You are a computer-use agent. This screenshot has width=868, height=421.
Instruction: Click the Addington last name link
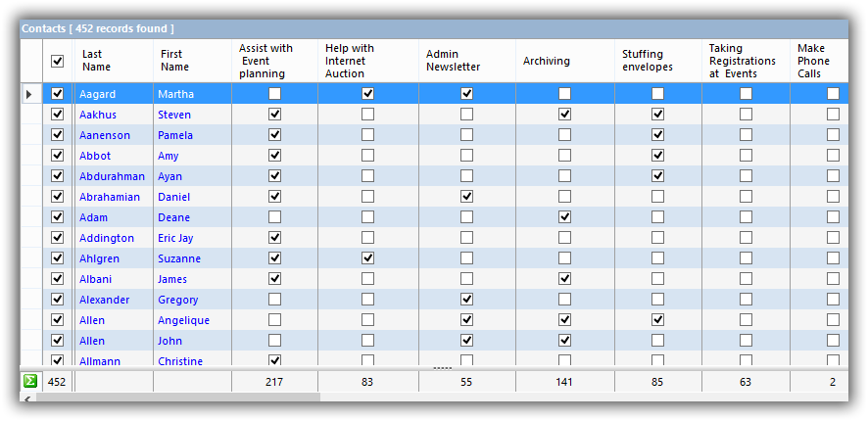click(107, 238)
